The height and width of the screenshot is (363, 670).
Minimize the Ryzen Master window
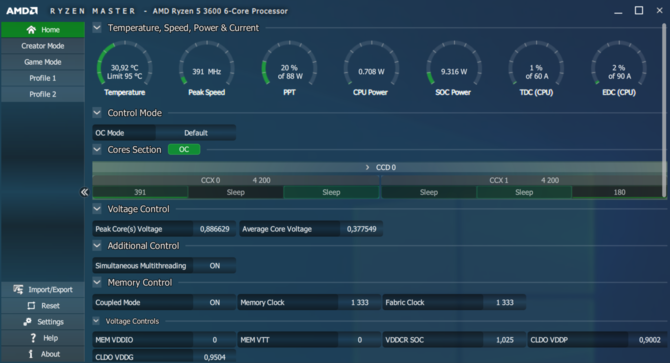(x=618, y=12)
